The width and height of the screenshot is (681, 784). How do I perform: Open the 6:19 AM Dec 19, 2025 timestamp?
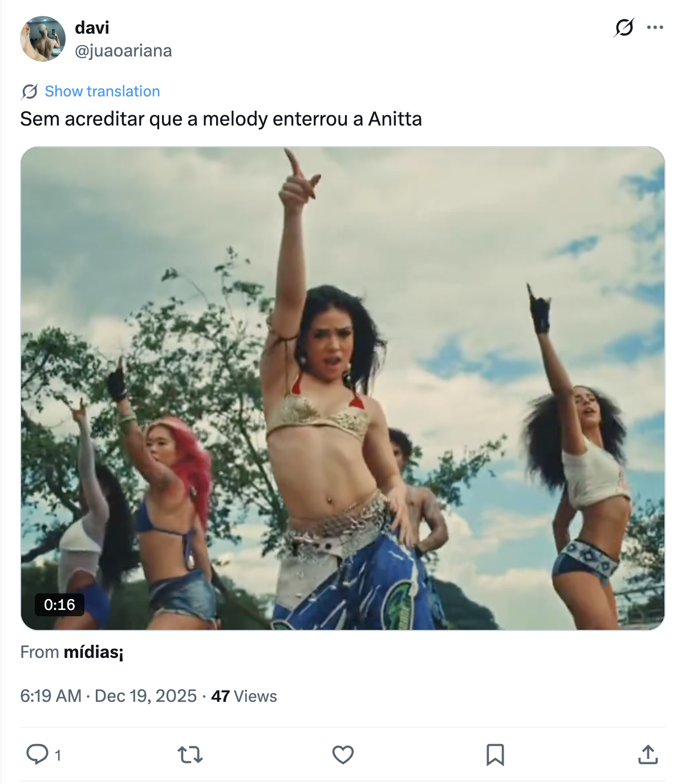108,696
